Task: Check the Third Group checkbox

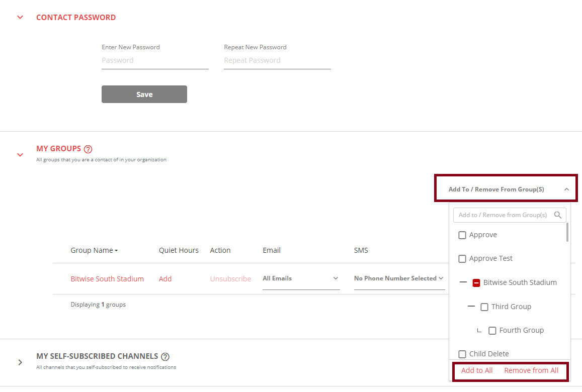Action: point(484,307)
